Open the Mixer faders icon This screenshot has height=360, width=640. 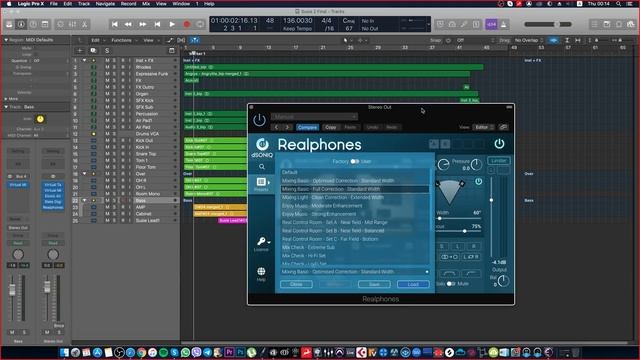pyautogui.click(x=72, y=24)
